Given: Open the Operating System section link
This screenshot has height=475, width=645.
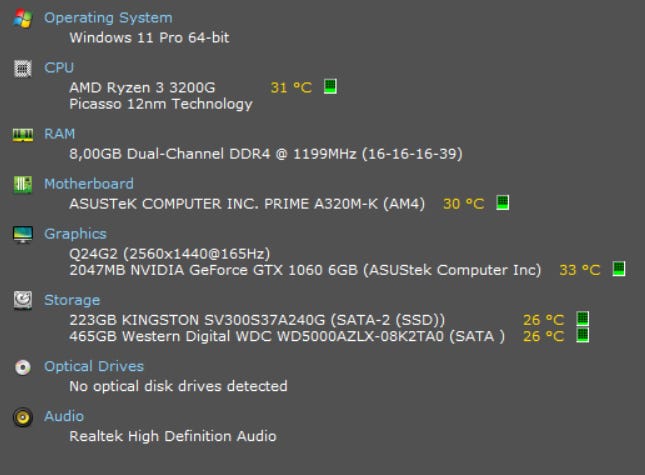Looking at the screenshot, I should [108, 18].
